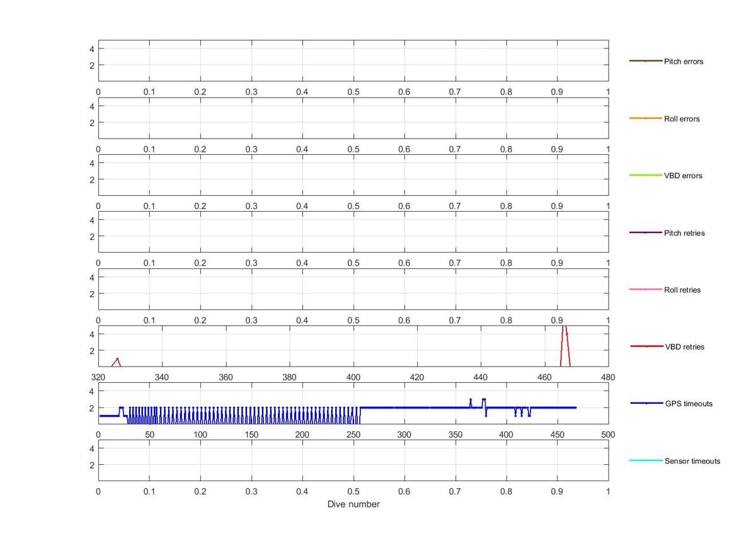Click the "250" tick on GPS timeouts axis
Viewport: 756px width, 541px height.
353,435
